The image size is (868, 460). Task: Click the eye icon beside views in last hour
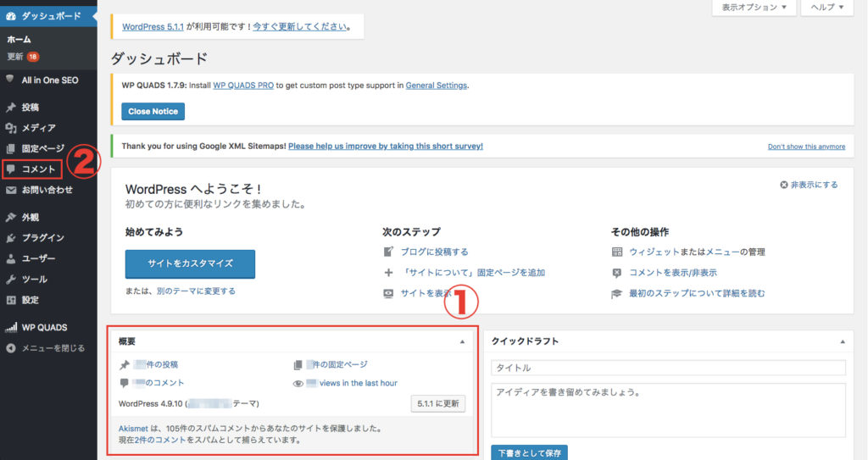tap(298, 383)
